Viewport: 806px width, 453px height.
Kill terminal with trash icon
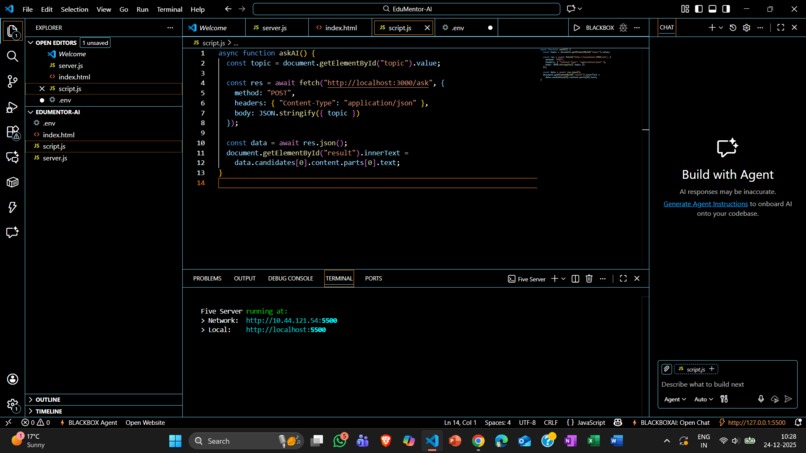click(x=589, y=279)
